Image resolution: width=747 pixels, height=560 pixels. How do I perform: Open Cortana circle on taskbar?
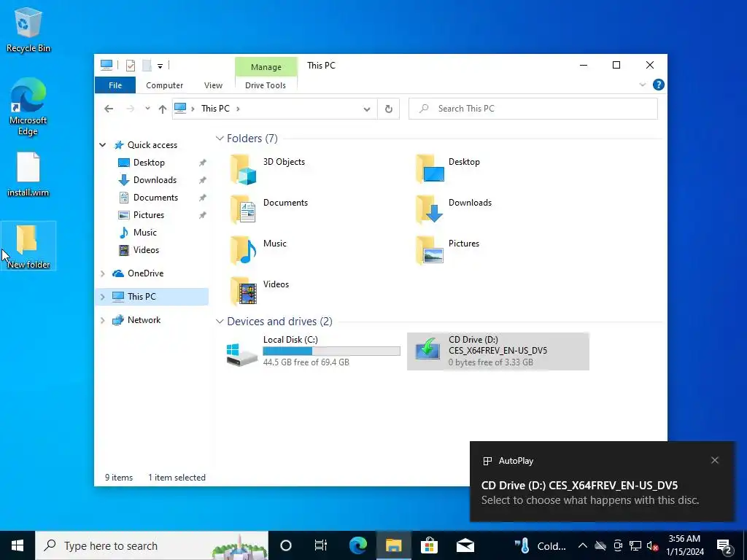[x=286, y=545]
